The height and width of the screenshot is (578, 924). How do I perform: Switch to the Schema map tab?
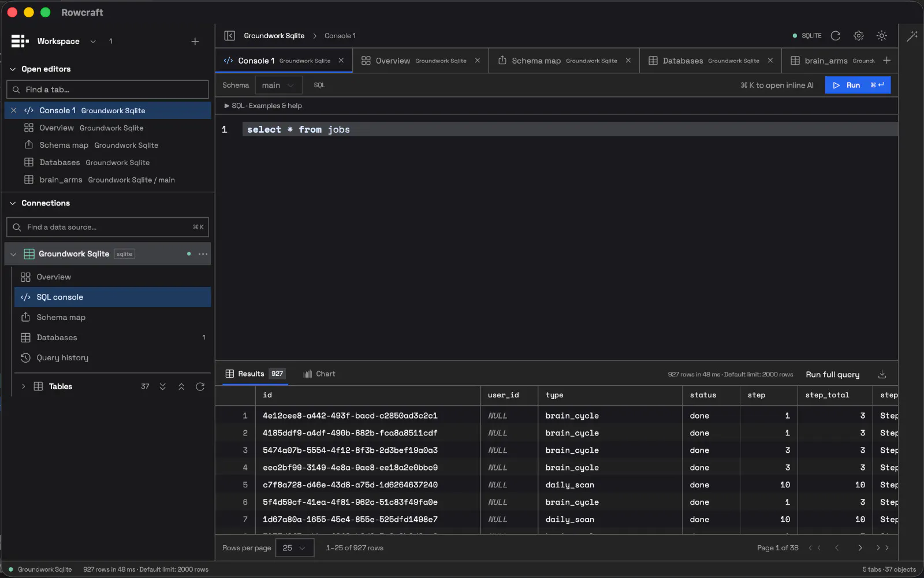pyautogui.click(x=564, y=61)
